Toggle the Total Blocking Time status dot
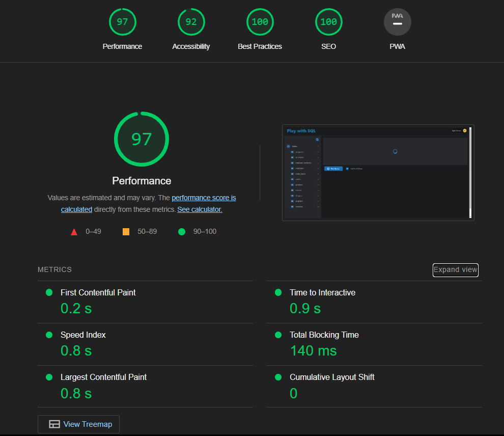This screenshot has height=436, width=504. pos(277,335)
